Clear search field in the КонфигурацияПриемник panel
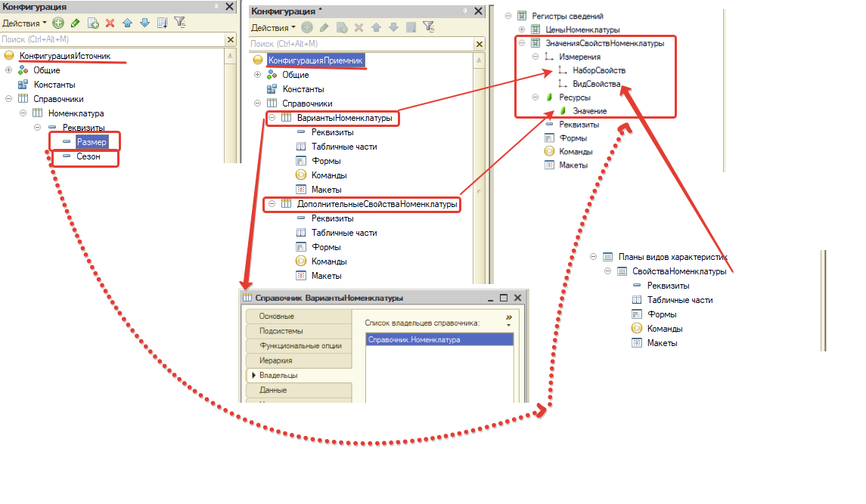Viewport: 866px width, 504px height. (x=480, y=44)
